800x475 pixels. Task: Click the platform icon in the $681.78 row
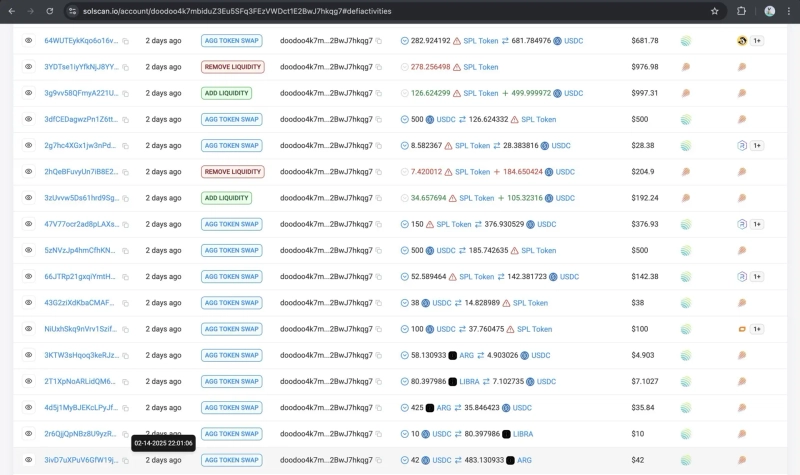(x=685, y=41)
